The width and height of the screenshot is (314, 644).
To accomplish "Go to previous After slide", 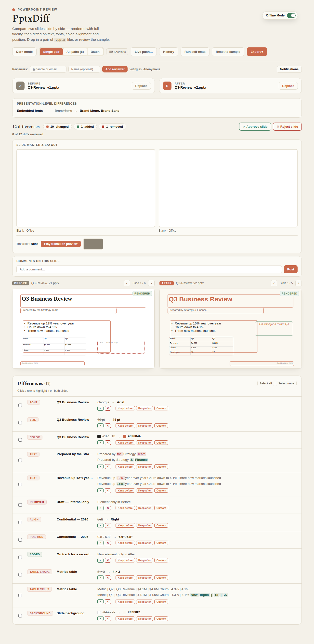I will [x=274, y=283].
